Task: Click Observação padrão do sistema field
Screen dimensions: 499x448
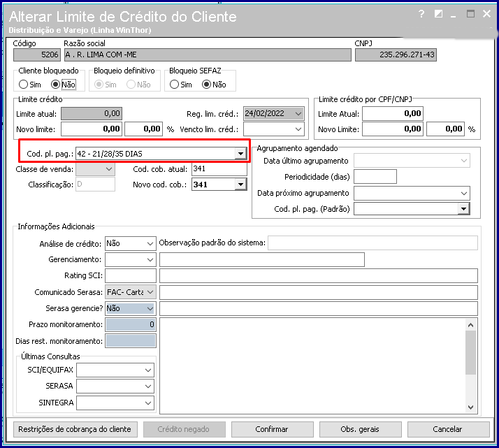Action: point(373,243)
